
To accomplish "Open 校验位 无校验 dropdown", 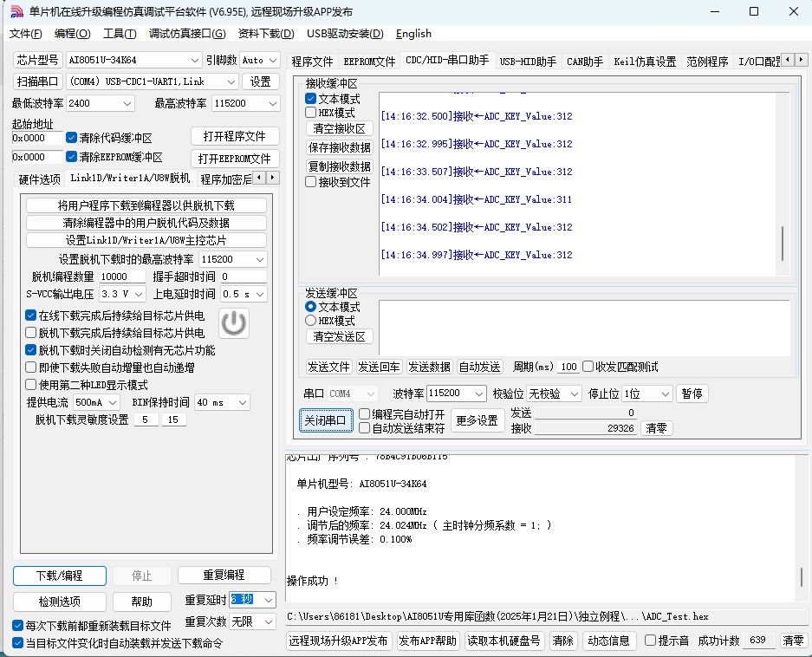I will pyautogui.click(x=554, y=394).
